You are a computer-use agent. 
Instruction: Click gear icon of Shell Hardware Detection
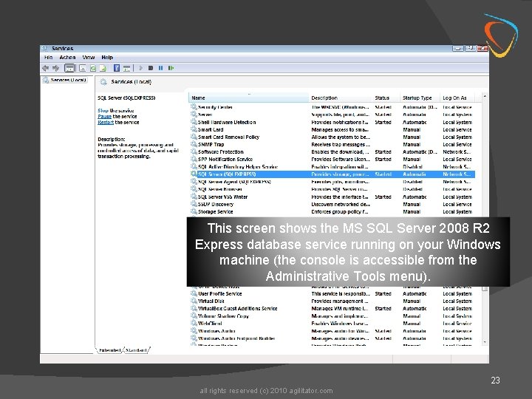tap(194, 122)
